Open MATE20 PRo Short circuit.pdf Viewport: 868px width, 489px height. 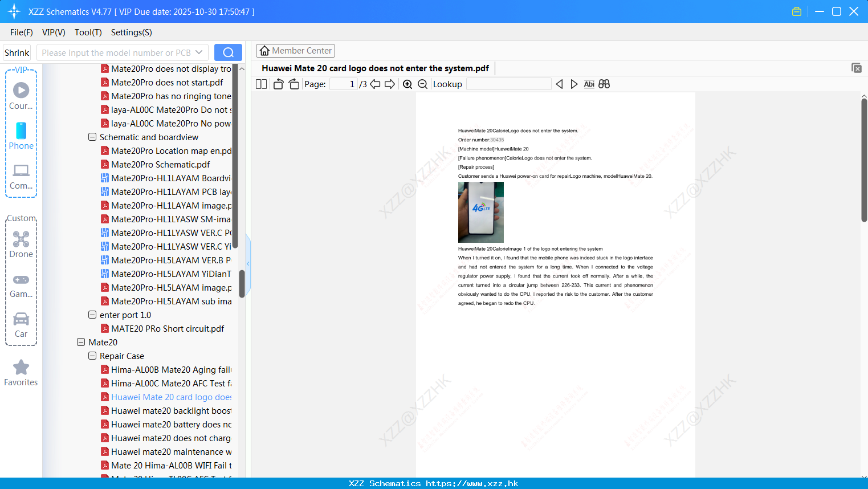pos(162,328)
